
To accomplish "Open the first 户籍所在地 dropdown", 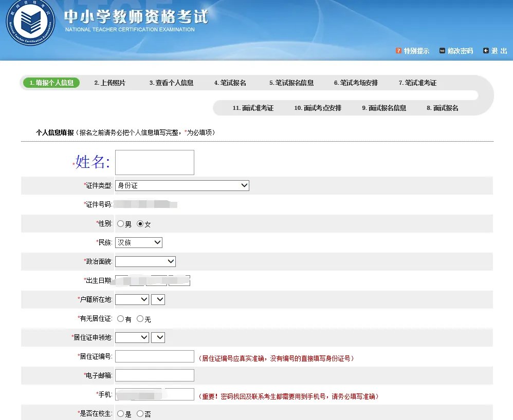I will point(132,299).
